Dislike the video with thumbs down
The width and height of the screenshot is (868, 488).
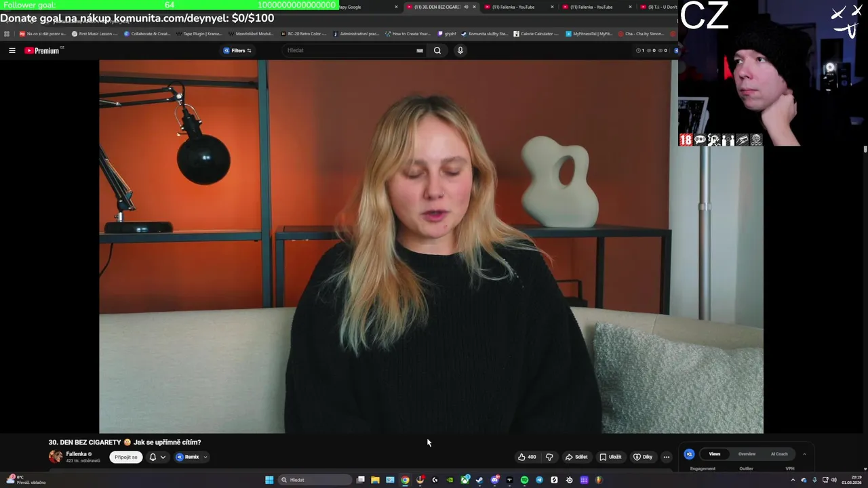[549, 457]
